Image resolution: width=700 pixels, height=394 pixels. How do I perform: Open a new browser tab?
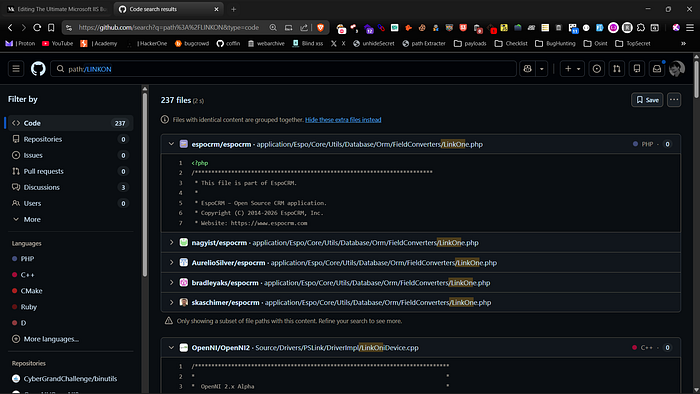click(x=233, y=9)
